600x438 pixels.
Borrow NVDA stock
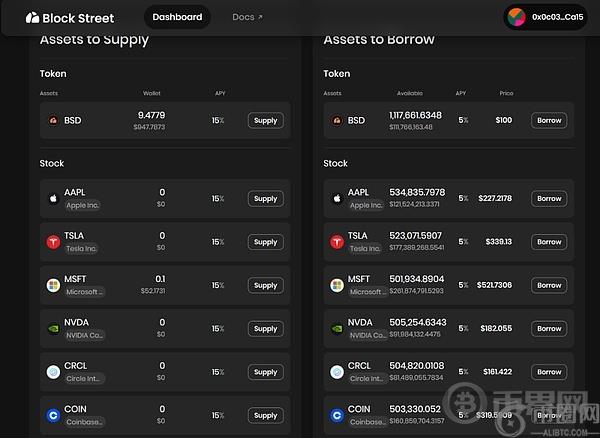549,329
